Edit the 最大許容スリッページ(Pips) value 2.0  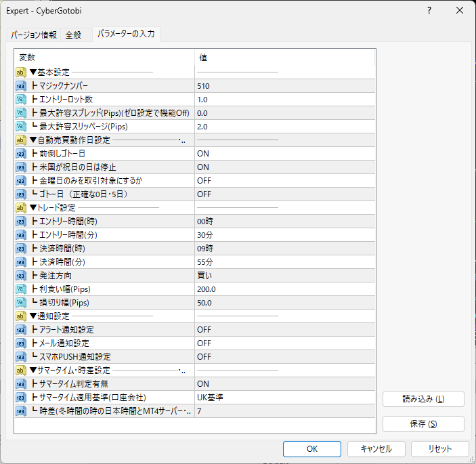(x=285, y=126)
